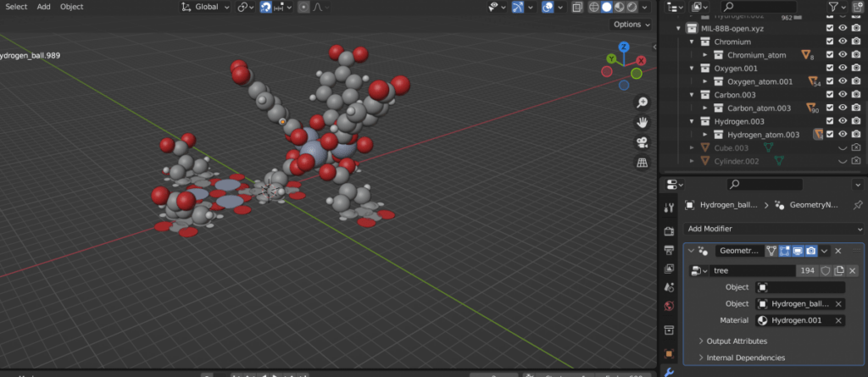This screenshot has width=868, height=377.
Task: Switch perspective/orthographic with grid icon
Action: point(643,163)
